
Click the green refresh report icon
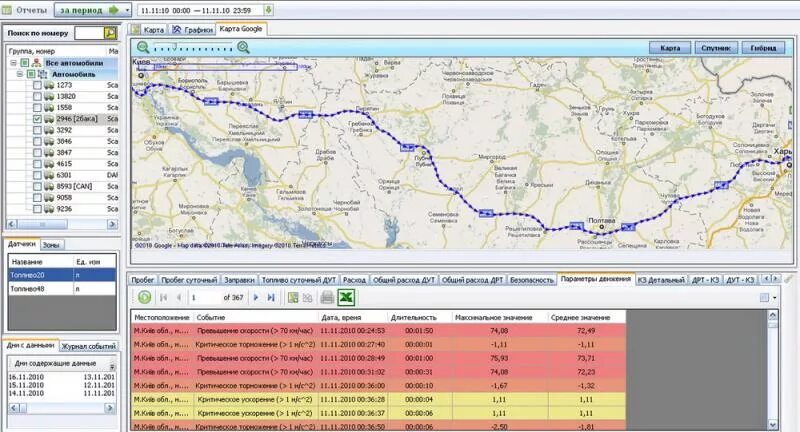(144, 297)
